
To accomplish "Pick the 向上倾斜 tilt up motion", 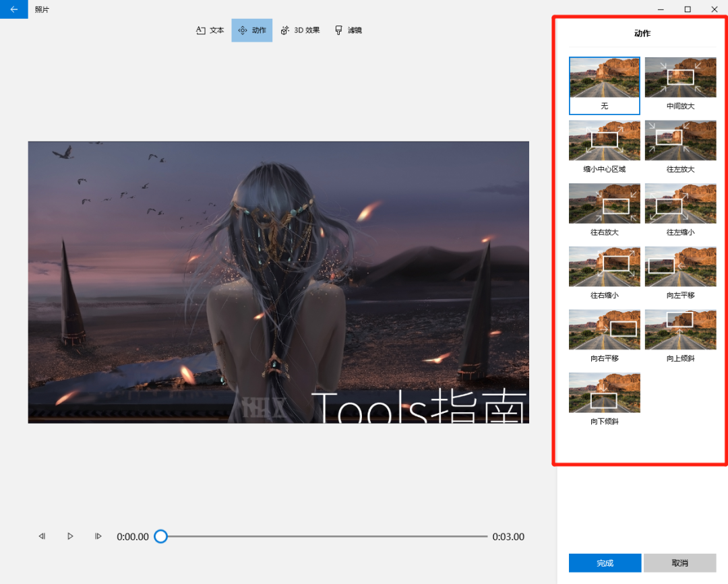I will 681,337.
